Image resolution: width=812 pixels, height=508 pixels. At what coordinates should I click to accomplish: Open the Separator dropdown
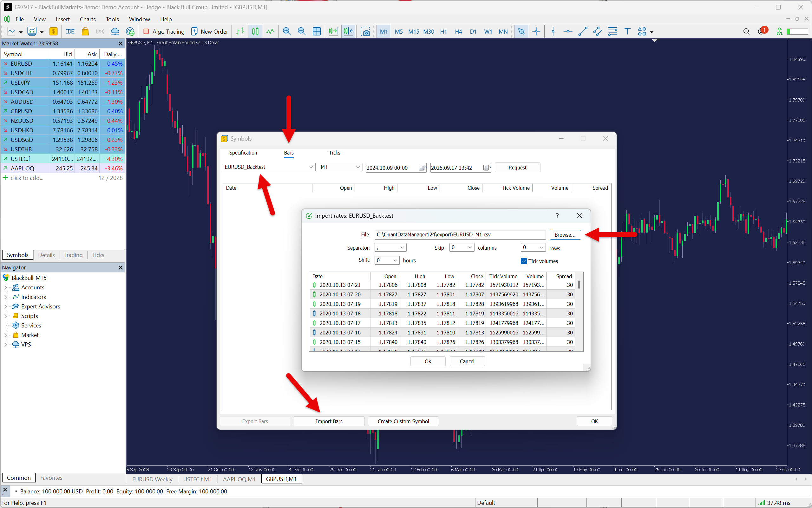coord(390,247)
